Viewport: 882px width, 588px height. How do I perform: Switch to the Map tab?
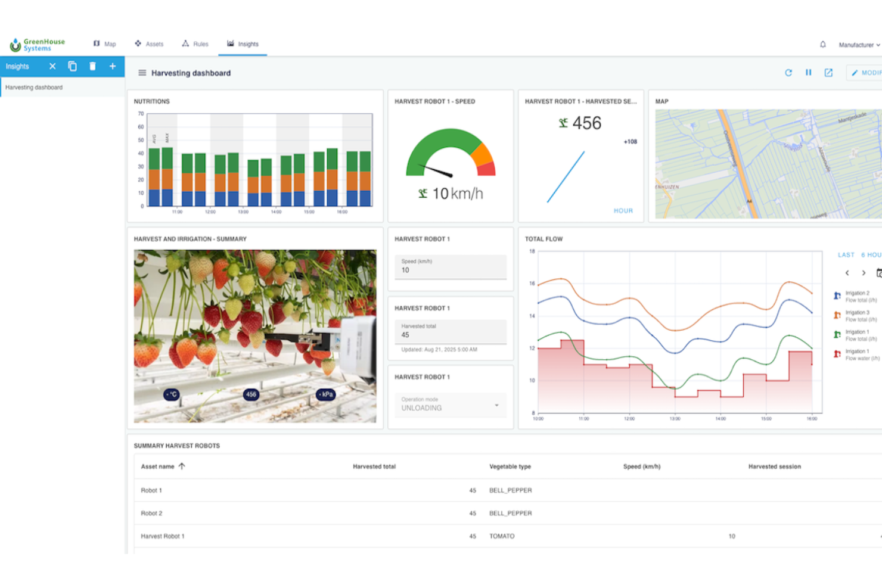(x=105, y=43)
